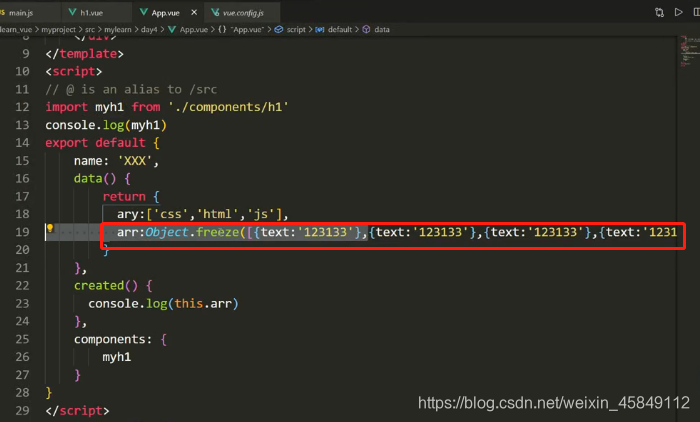Screen dimensions: 700x422
Task: Click 'myh1' on line 26
Action: click(117, 357)
